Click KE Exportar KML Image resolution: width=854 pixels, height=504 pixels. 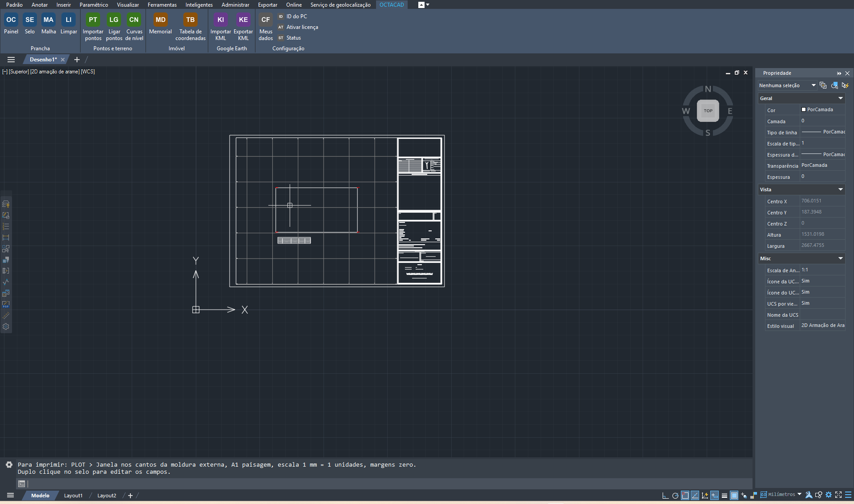pos(243,27)
